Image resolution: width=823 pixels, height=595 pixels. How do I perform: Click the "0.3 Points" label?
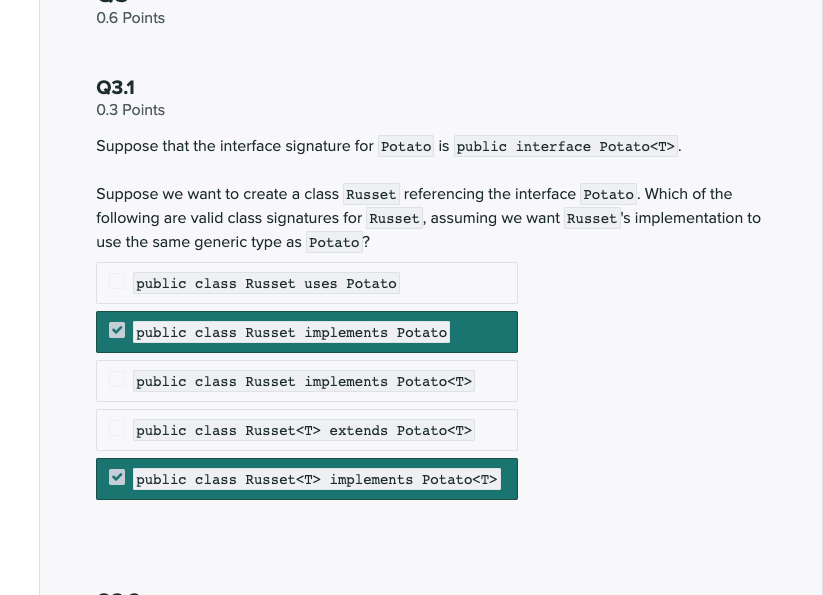130,110
